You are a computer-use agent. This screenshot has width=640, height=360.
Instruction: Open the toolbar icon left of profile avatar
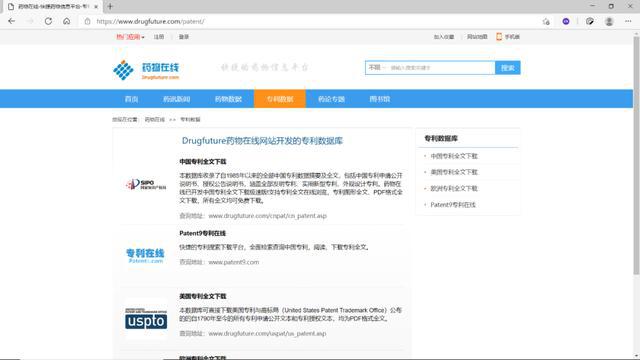pyautogui.click(x=589, y=21)
